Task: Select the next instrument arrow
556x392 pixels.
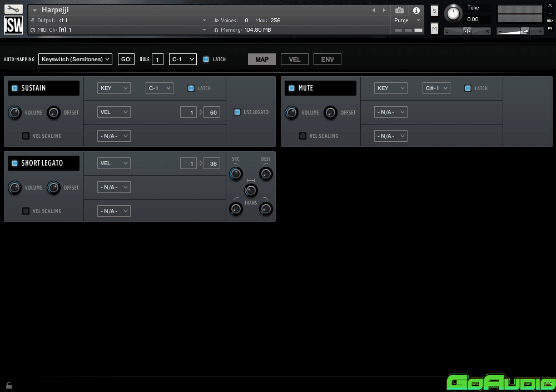Action: (384, 11)
